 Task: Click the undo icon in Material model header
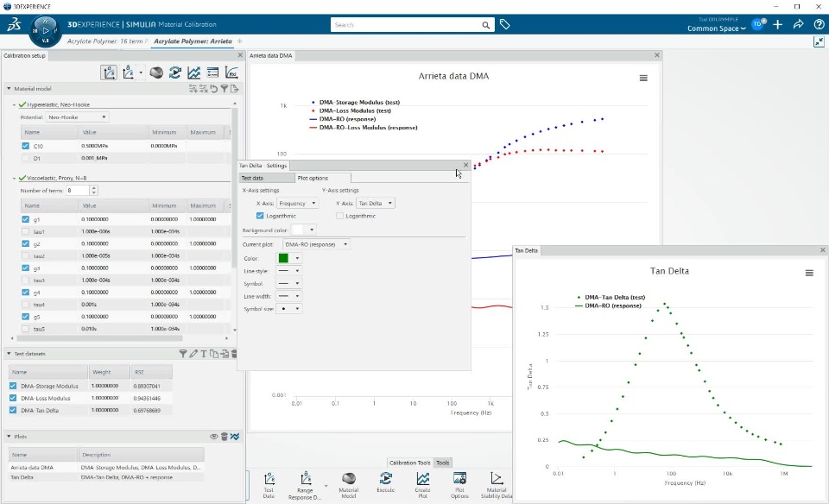(214, 89)
